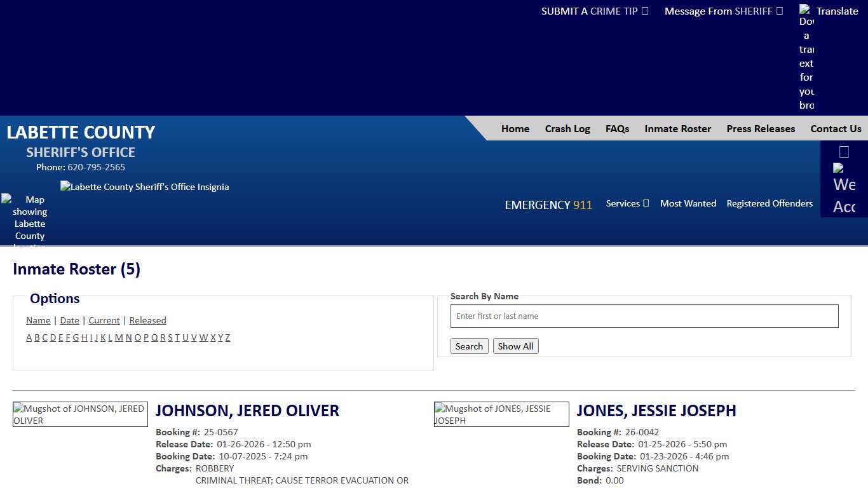The width and height of the screenshot is (868, 488).
Task: Open Johnson, Jered Oliver inmate name heading
Action: [x=247, y=410]
